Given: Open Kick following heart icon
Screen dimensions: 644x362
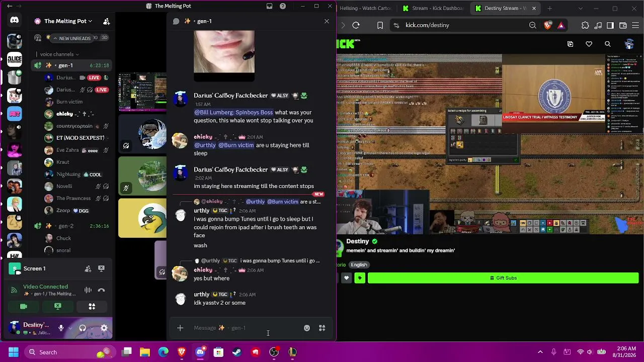Looking at the screenshot, I should [x=589, y=44].
